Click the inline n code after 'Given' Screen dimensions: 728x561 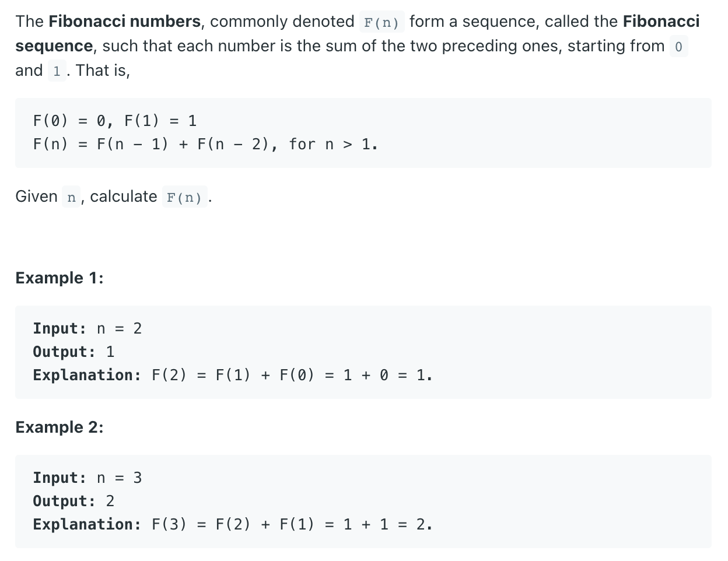[x=71, y=197]
